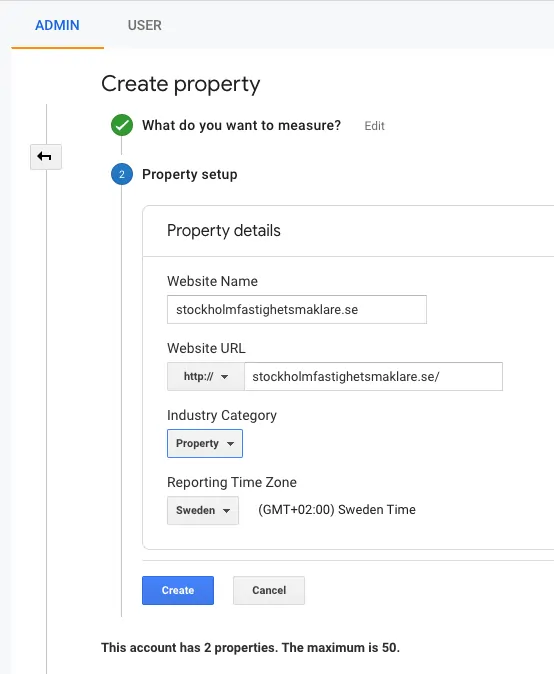
Task: Click the back arrow icon button
Action: pos(46,157)
